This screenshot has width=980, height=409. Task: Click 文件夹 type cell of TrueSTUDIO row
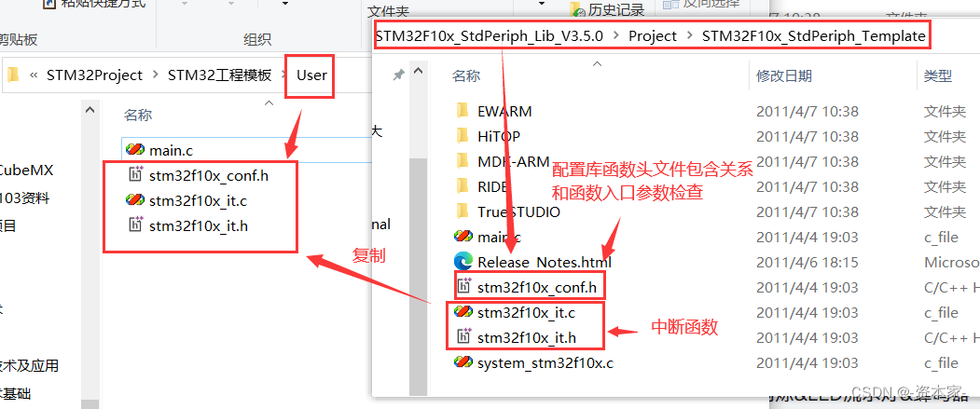pyautogui.click(x=945, y=211)
